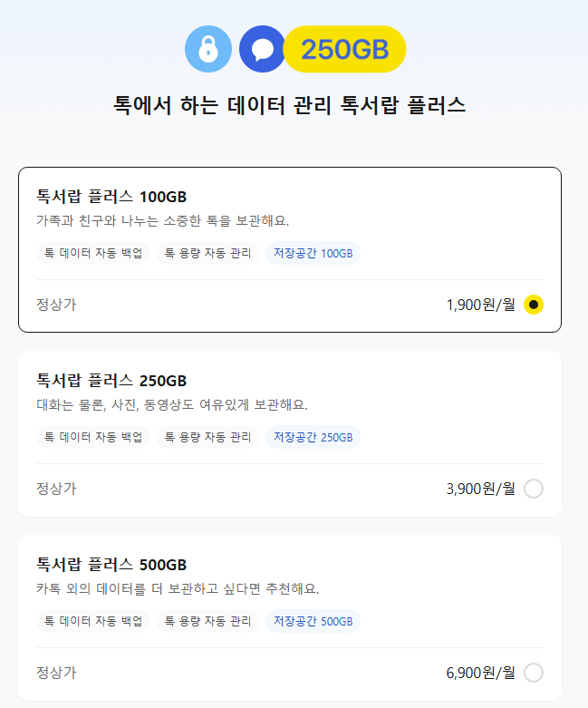Click 톡 용량 자동 관리 tag in 250GB plan
This screenshot has width=588, height=708.
click(x=207, y=437)
